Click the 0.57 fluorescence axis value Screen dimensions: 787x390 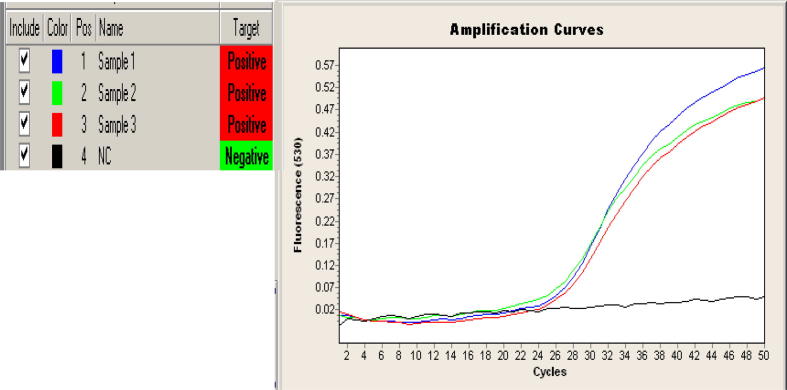(x=324, y=65)
